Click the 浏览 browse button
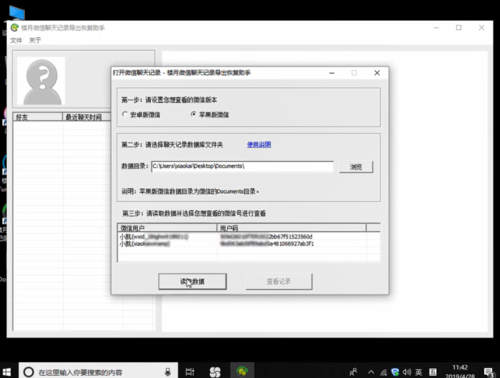 [x=356, y=167]
